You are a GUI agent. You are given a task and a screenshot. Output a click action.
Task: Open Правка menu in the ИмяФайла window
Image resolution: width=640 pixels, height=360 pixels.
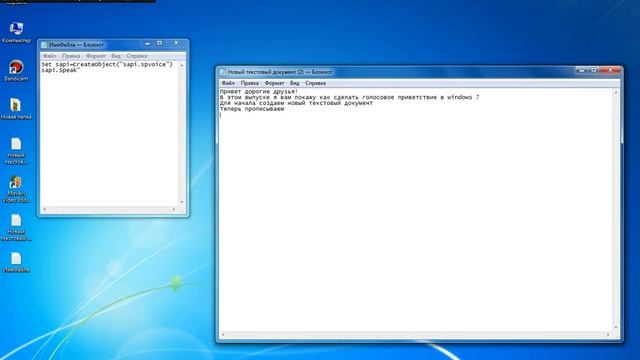click(x=71, y=56)
